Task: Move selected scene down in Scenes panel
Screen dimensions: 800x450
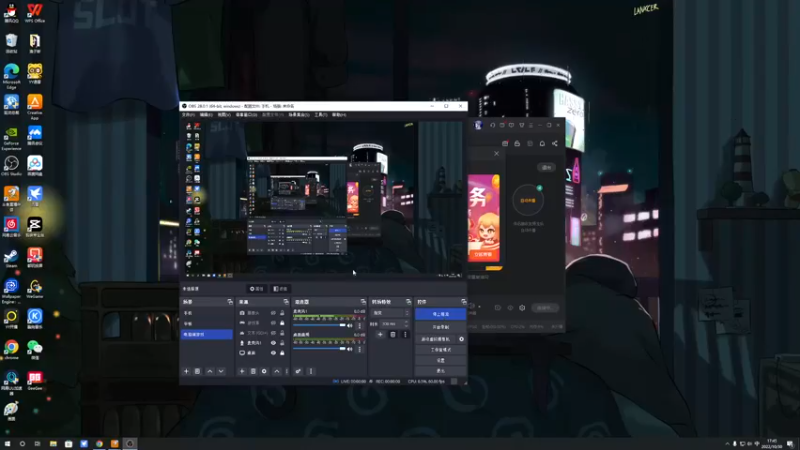Action: point(221,371)
